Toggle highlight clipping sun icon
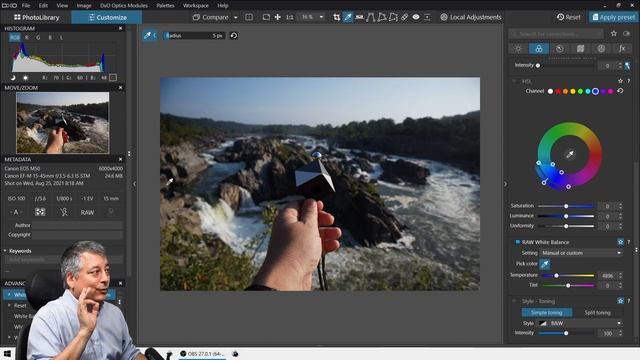 (25, 77)
